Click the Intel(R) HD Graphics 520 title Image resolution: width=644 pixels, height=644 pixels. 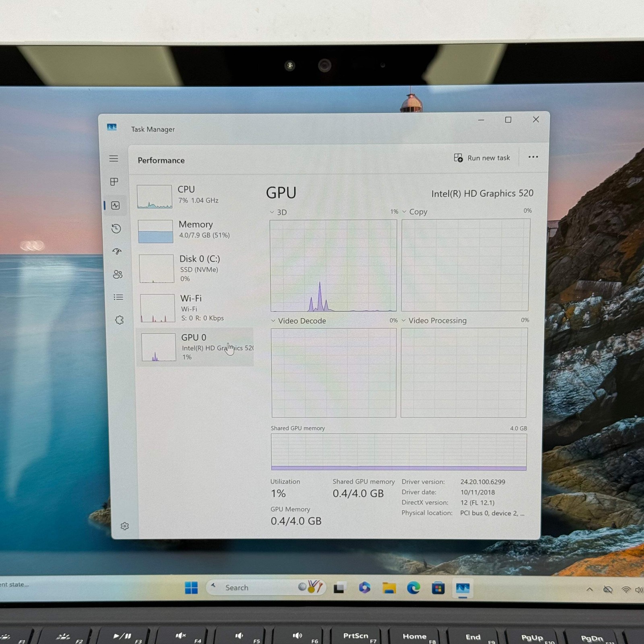point(482,194)
